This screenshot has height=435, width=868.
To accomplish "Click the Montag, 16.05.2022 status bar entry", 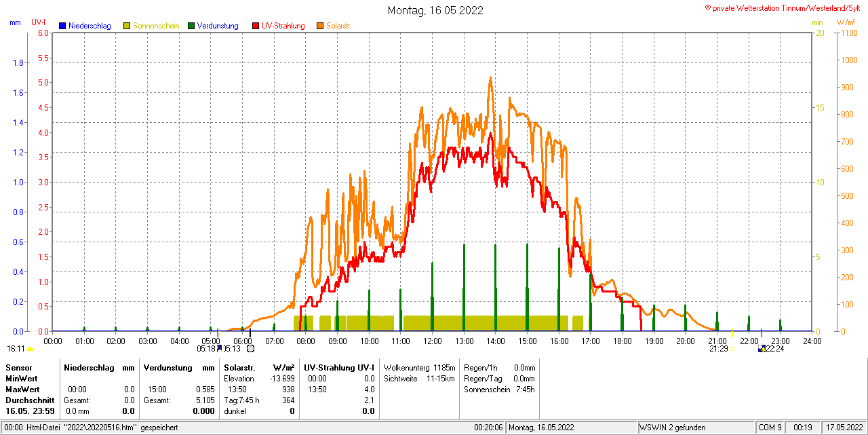I will pos(542,428).
